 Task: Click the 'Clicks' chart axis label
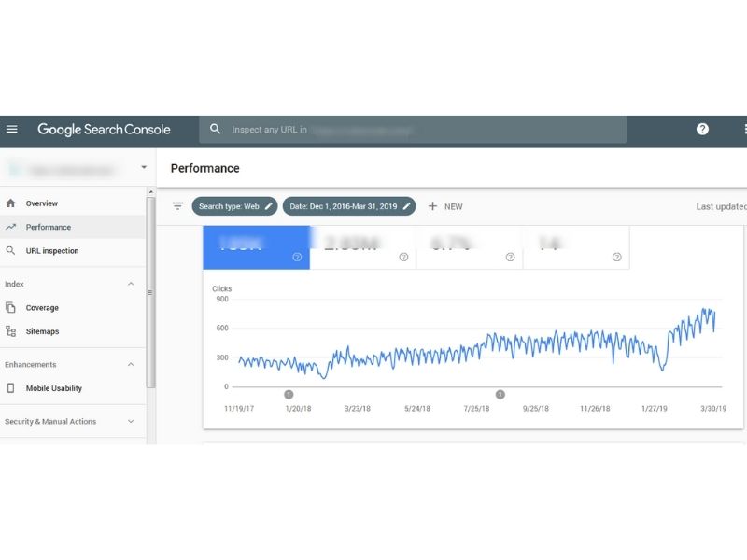pyautogui.click(x=222, y=288)
